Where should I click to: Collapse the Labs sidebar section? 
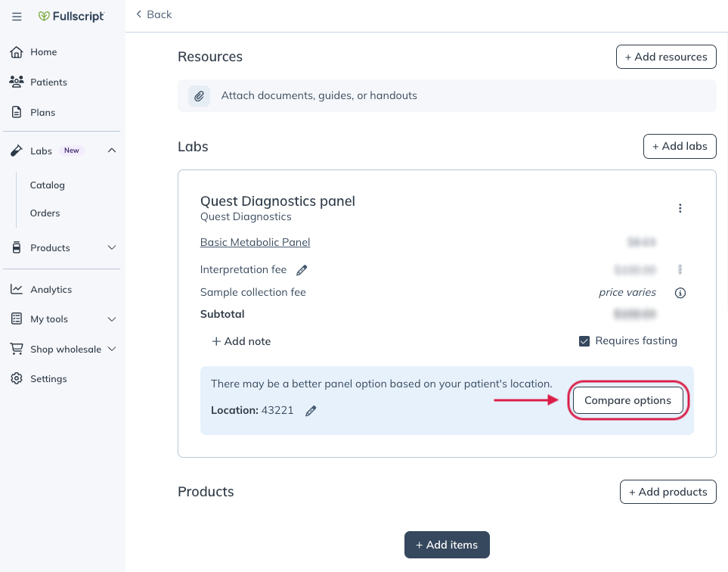112,151
